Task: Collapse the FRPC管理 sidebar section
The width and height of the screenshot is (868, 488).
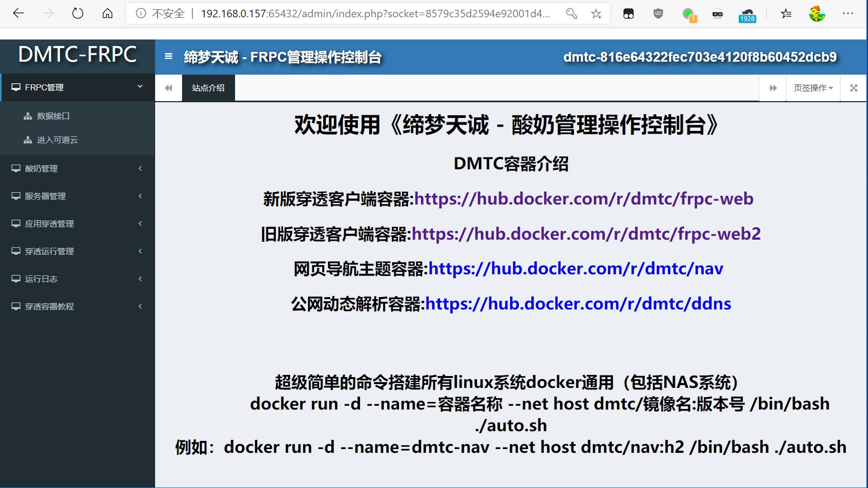Action: pos(140,87)
